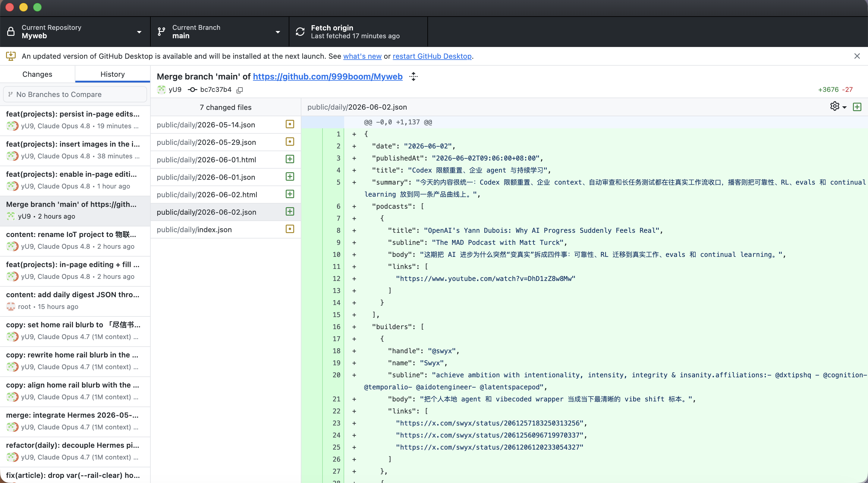The width and height of the screenshot is (868, 483).
Task: Click modified status icon for 2026-05-14.json
Action: click(290, 124)
